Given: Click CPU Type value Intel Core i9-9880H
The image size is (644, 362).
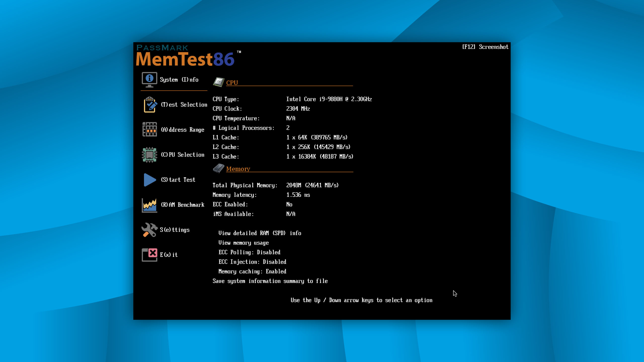Looking at the screenshot, I should coord(329,99).
